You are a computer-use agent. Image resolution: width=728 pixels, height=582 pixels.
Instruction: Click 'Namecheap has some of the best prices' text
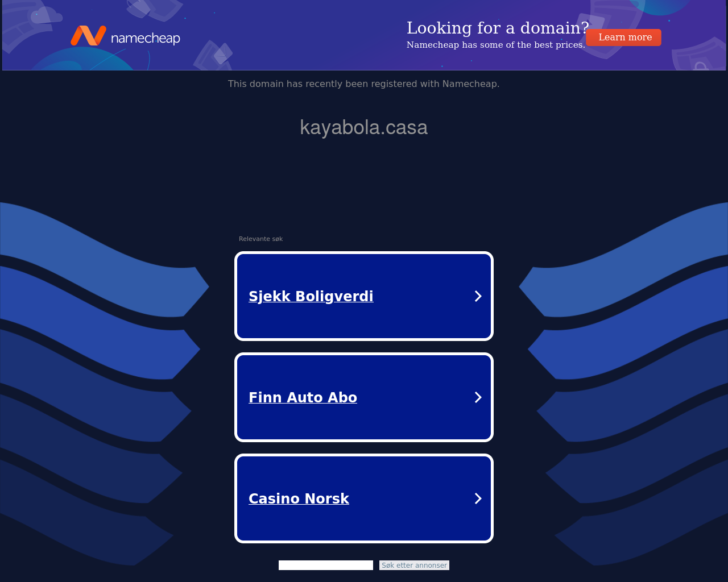click(496, 45)
